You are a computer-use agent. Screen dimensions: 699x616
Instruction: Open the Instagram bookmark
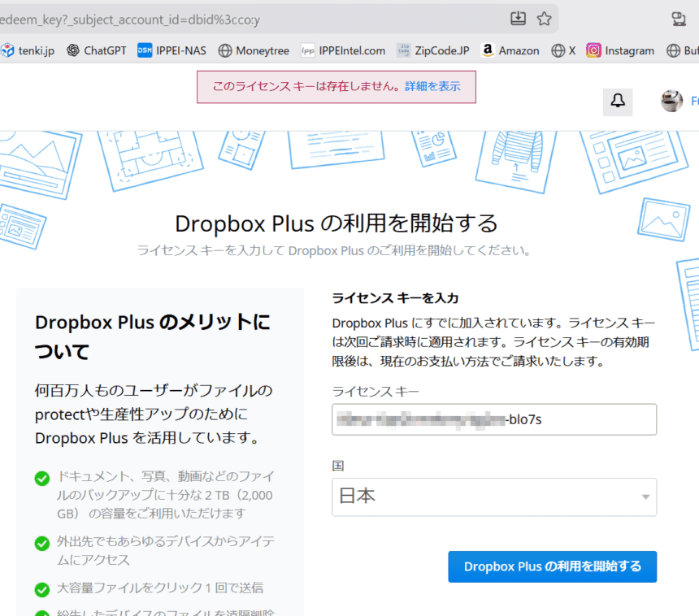click(x=620, y=50)
